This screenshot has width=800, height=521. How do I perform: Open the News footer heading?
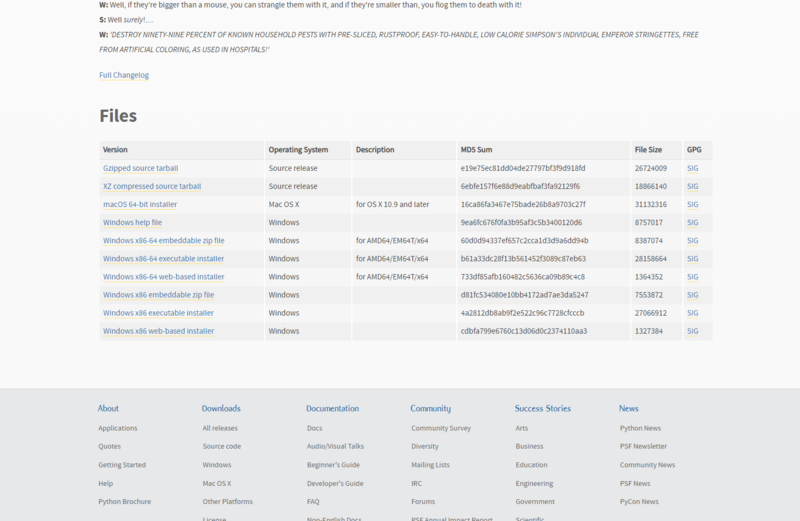629,408
